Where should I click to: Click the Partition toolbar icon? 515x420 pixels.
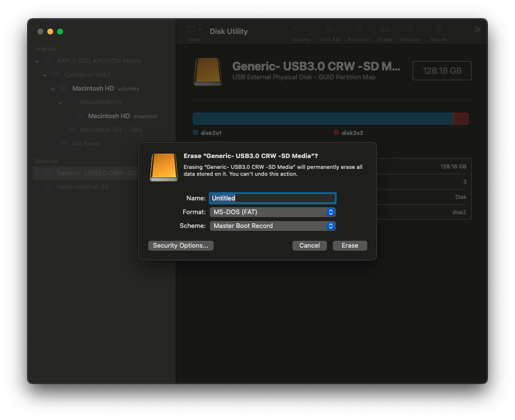[x=359, y=29]
